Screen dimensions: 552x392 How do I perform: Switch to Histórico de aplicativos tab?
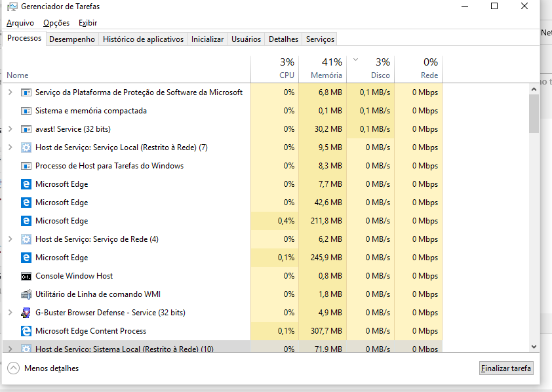tap(143, 39)
